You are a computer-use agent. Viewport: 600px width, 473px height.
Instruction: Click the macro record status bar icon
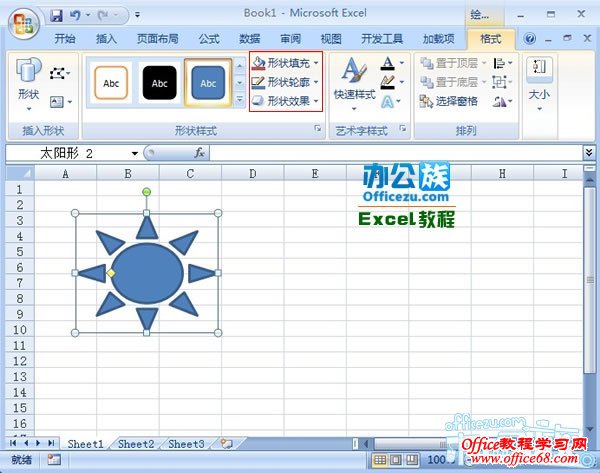(54, 460)
